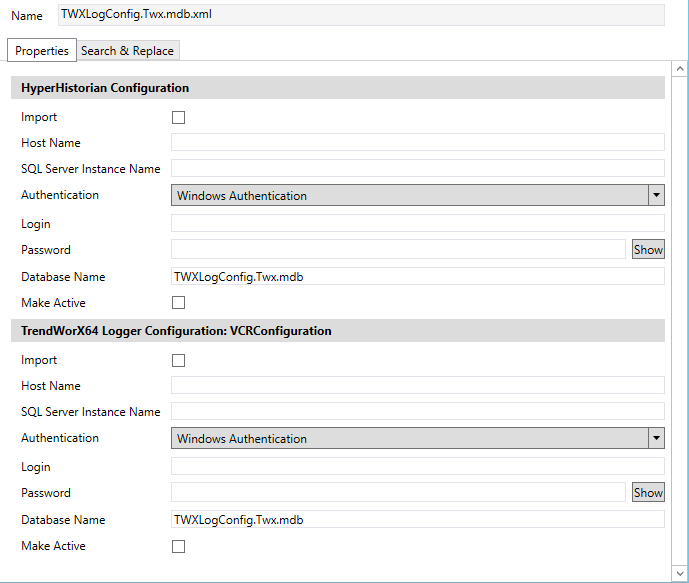689x583 pixels.
Task: Edit TrendWorX64 Logger Database Name field
Action: [x=418, y=520]
